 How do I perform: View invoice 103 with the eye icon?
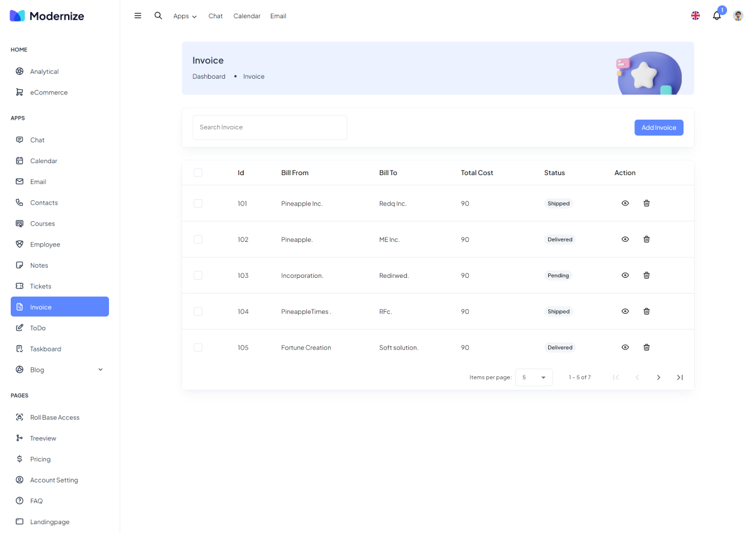pos(625,275)
